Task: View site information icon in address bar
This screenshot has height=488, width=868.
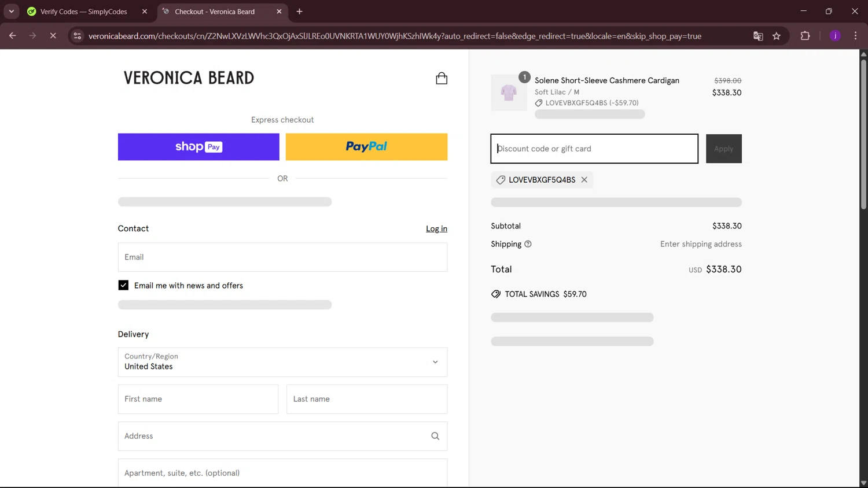Action: [78, 36]
